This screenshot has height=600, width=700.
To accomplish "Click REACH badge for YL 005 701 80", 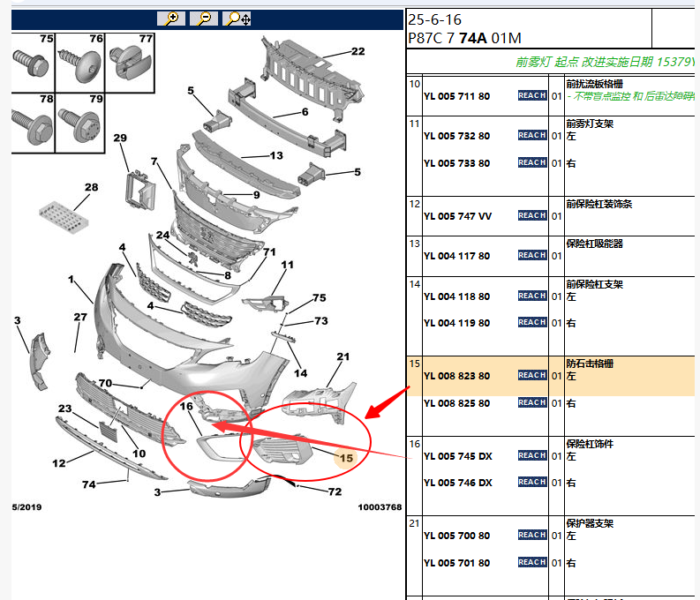I will (532, 562).
